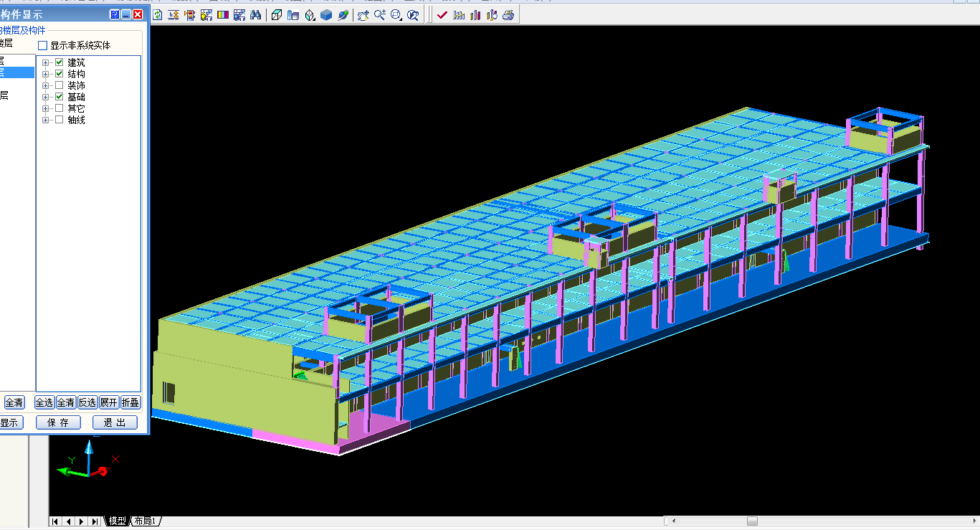Image resolution: width=980 pixels, height=530 pixels.
Task: Check the 显示非系统实体 option
Action: [43, 46]
